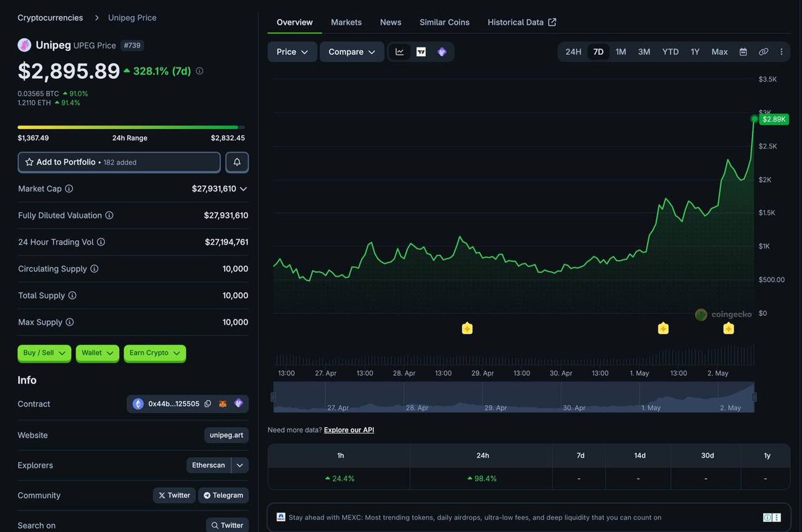The image size is (802, 532).
Task: Open the Markets tab
Action: coord(346,22)
